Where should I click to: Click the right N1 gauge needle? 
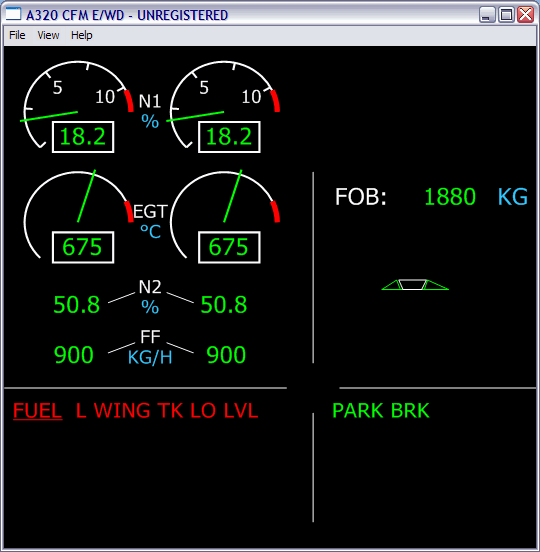point(195,117)
